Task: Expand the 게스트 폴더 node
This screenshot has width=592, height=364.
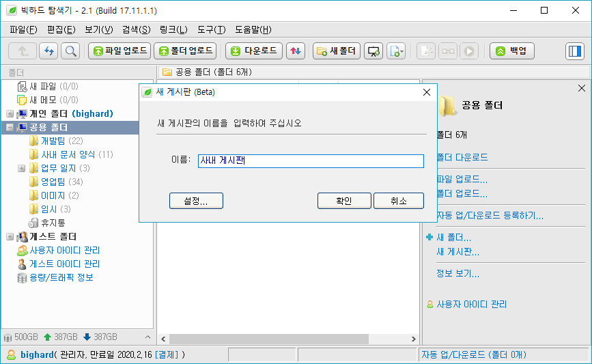Action: tap(10, 237)
